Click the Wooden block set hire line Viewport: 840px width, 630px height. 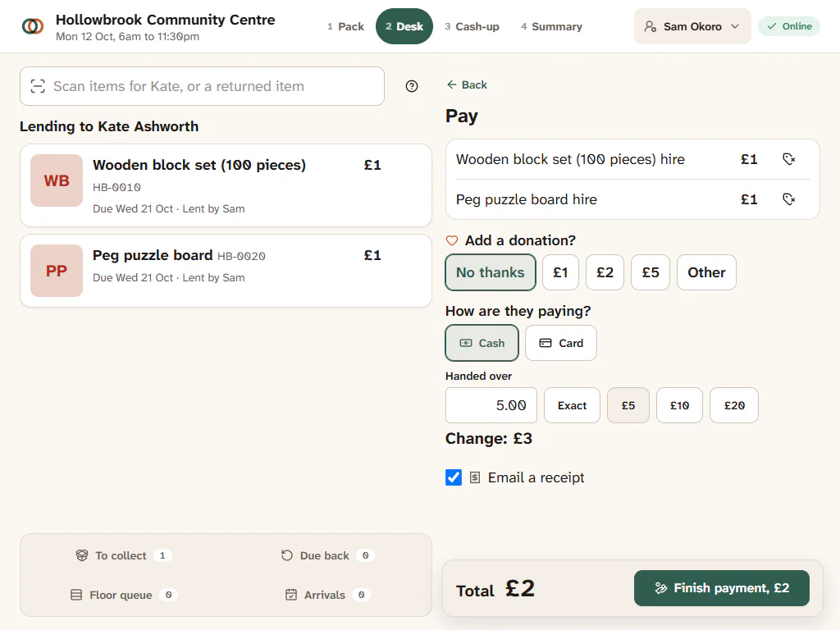click(632, 159)
